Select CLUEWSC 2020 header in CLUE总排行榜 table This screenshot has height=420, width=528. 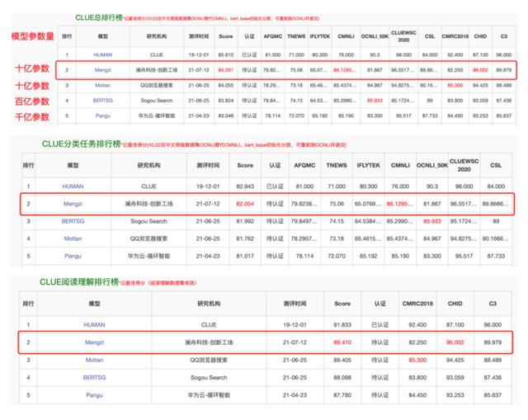click(403, 36)
